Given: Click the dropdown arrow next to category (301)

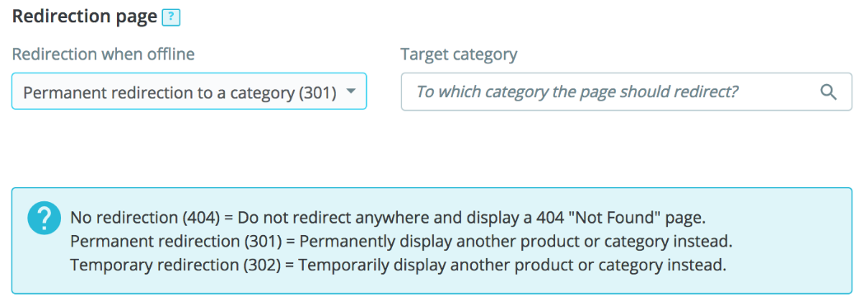Looking at the screenshot, I should click(x=350, y=91).
